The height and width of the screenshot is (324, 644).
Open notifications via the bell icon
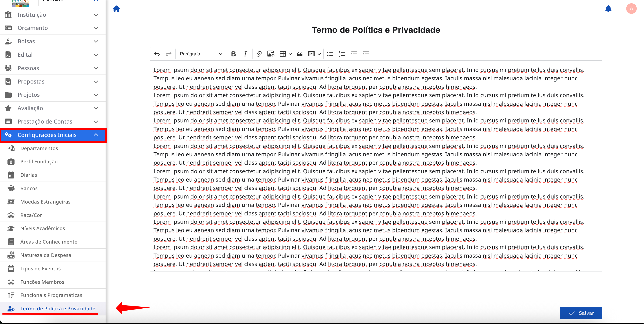pos(609,9)
